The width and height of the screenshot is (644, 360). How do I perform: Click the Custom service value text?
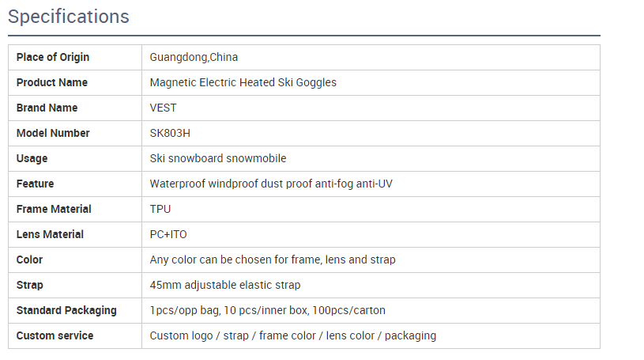click(x=293, y=335)
